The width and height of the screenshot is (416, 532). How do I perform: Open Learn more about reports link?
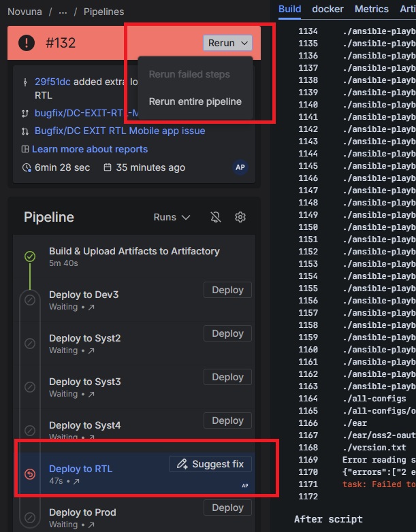click(90, 149)
